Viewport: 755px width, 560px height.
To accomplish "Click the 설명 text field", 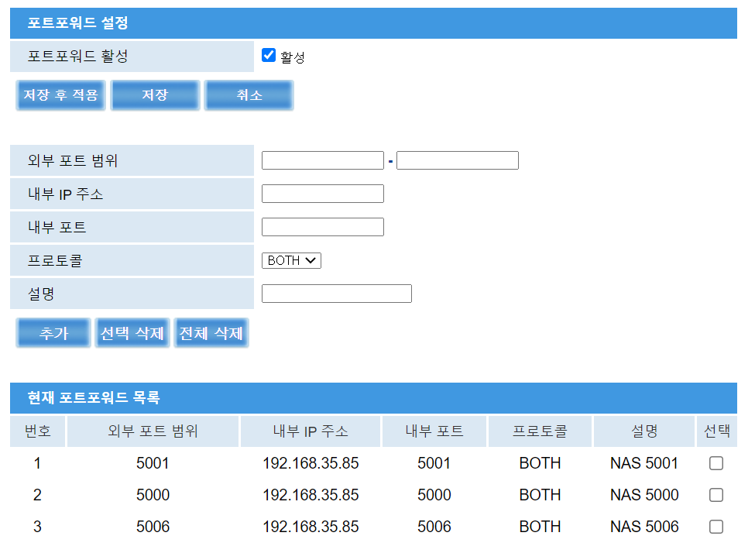I will point(336,294).
